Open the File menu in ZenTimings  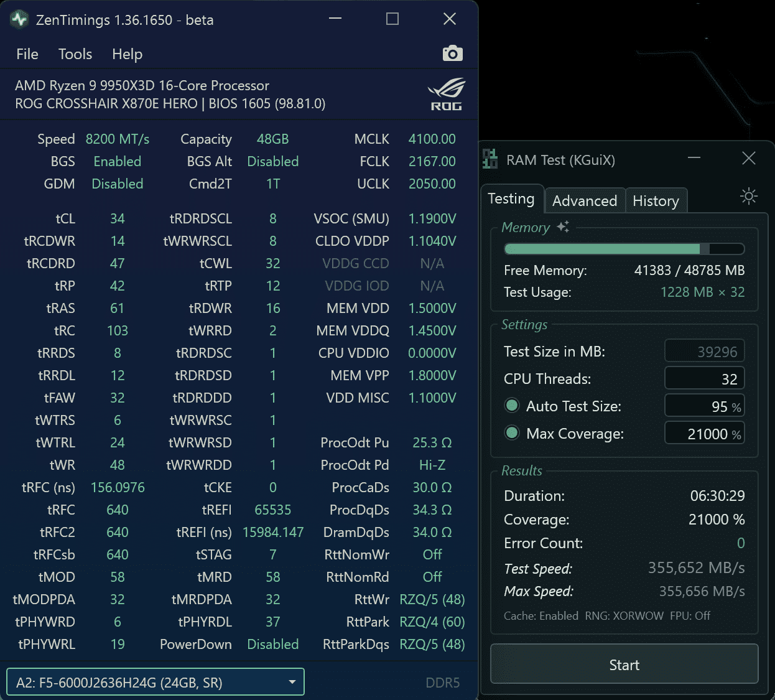[x=27, y=54]
